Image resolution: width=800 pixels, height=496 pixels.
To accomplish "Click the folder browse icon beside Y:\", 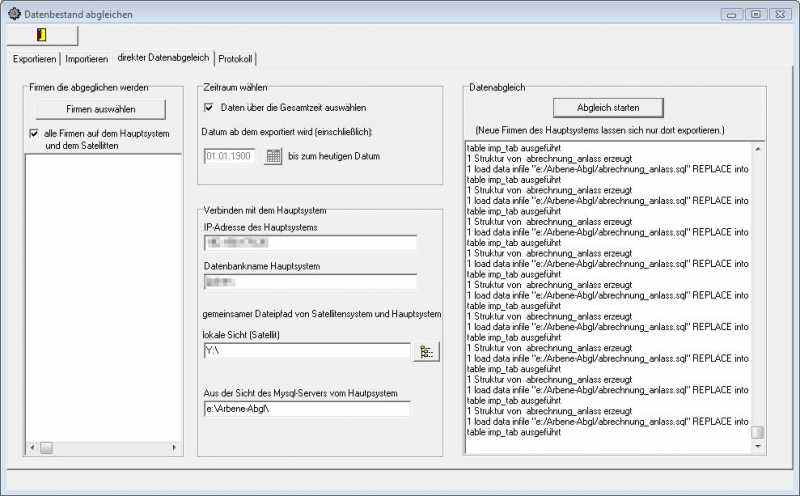I will [426, 351].
